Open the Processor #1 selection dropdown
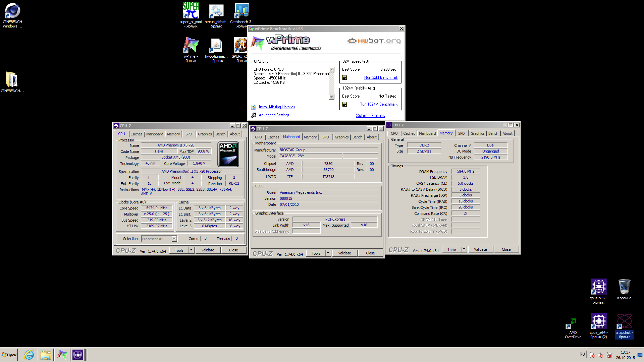The height and width of the screenshot is (362, 644). [x=174, y=239]
